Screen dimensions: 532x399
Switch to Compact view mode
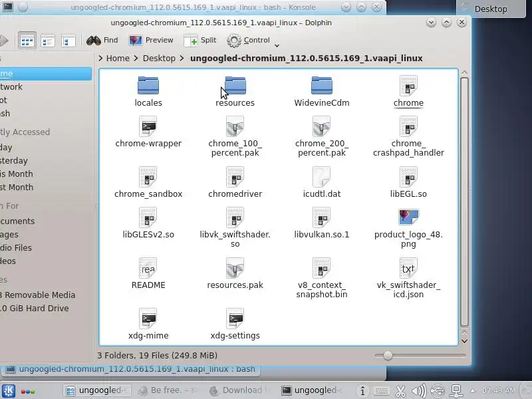click(x=47, y=41)
